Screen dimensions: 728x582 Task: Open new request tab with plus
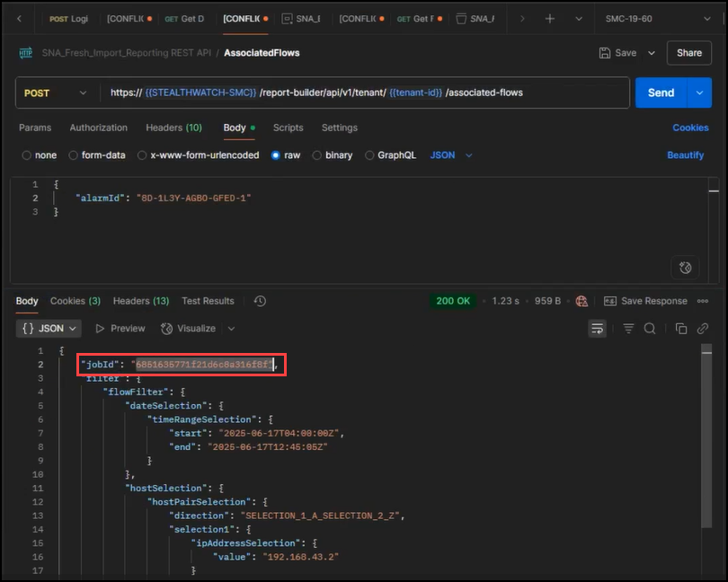(550, 19)
